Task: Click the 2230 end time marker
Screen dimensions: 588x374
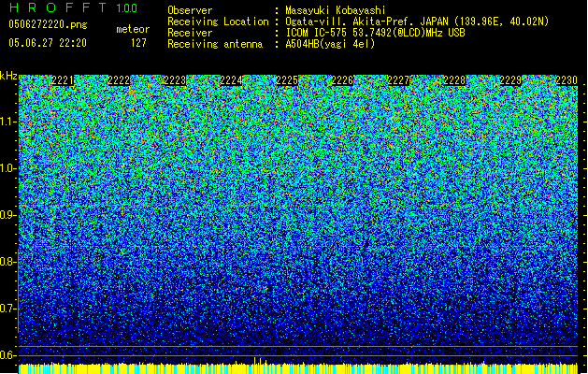Action: click(x=566, y=80)
